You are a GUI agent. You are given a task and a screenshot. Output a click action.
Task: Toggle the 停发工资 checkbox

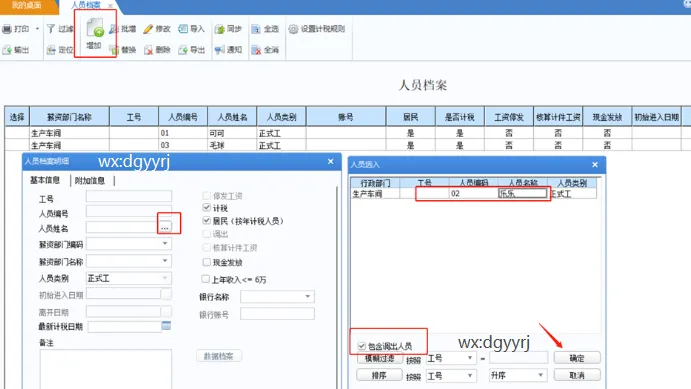tap(206, 196)
